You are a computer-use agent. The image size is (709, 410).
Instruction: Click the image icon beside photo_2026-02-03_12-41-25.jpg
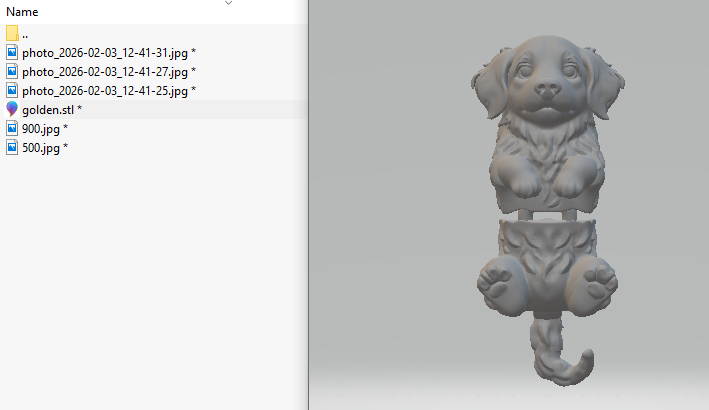click(12, 90)
